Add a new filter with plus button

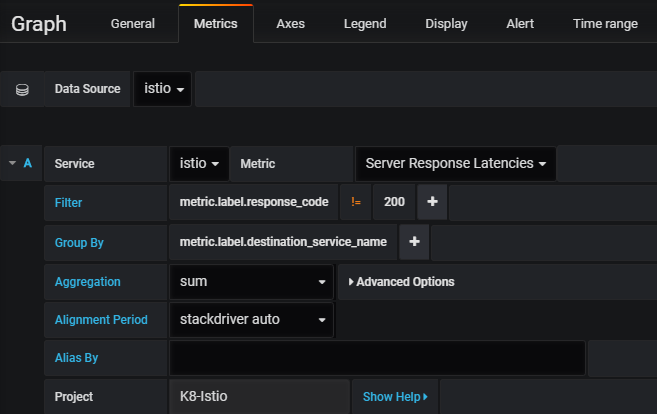[x=432, y=202]
